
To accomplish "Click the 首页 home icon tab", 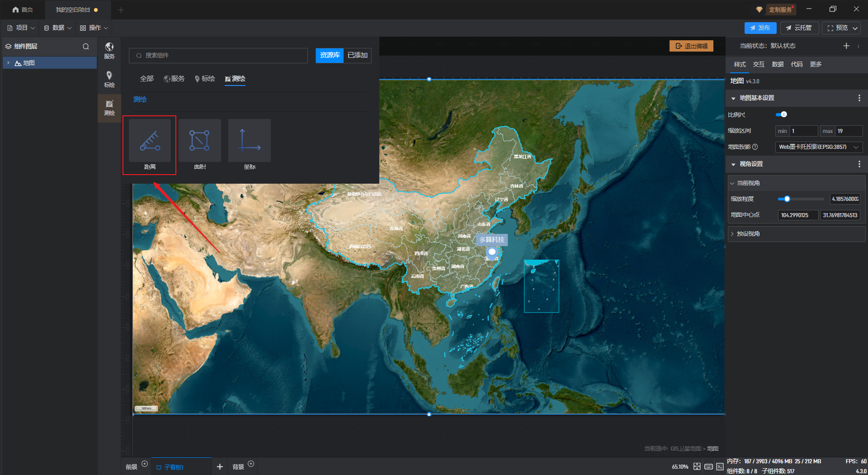I will point(22,9).
